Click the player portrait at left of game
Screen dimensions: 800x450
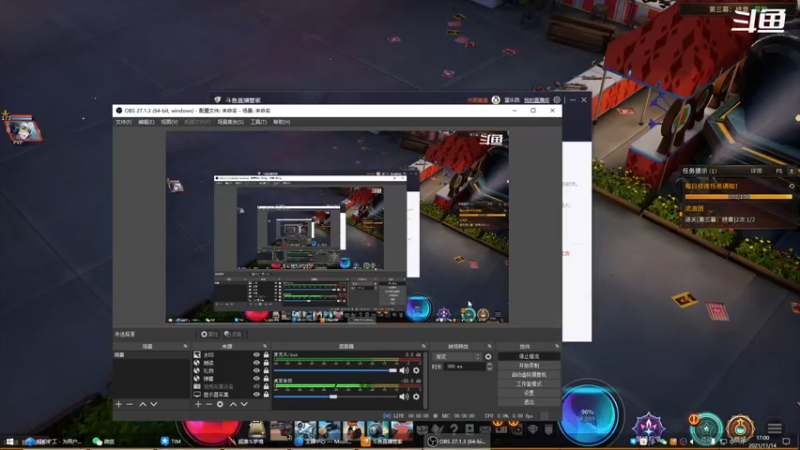(x=23, y=130)
